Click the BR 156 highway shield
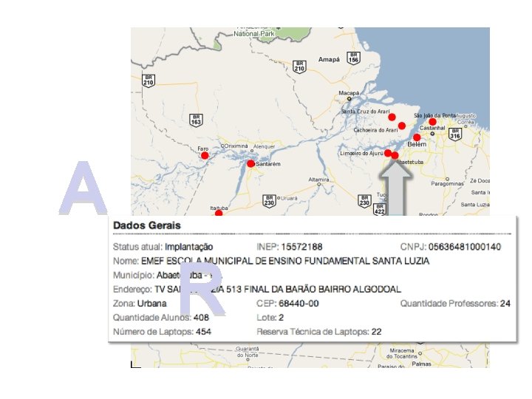The height and width of the screenshot is (399, 532). [x=353, y=58]
